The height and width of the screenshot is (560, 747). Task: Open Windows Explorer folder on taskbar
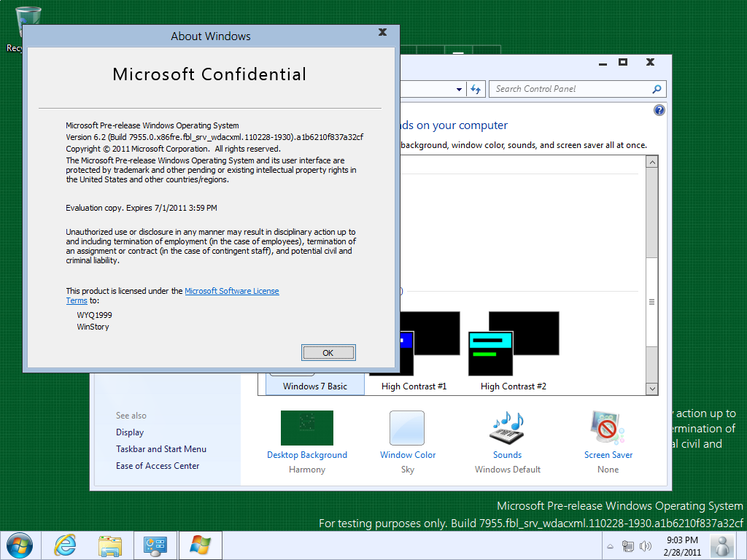pos(110,545)
